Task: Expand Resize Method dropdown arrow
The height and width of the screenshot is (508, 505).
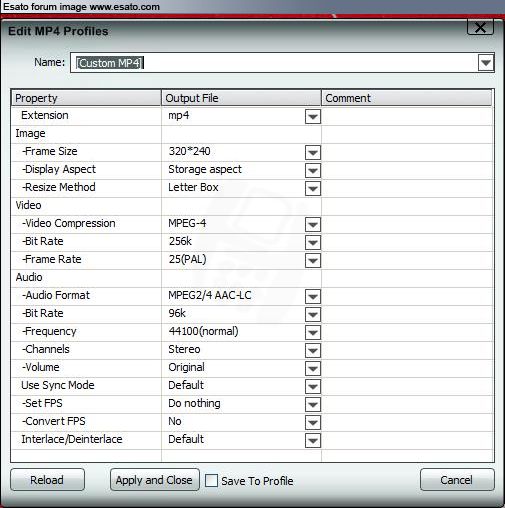Action: point(313,189)
